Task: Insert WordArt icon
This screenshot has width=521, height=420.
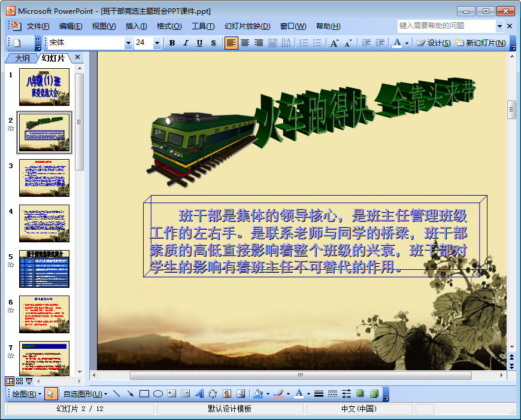Action: point(199,394)
